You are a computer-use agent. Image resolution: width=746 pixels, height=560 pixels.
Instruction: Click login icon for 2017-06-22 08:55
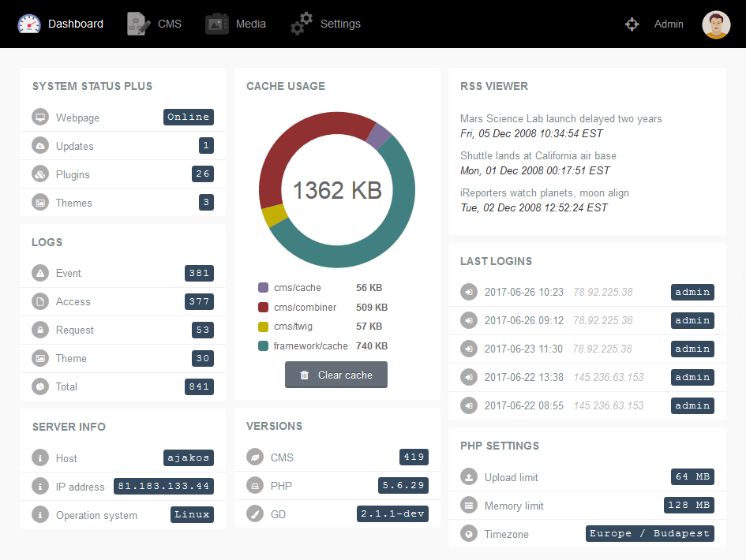coord(469,405)
